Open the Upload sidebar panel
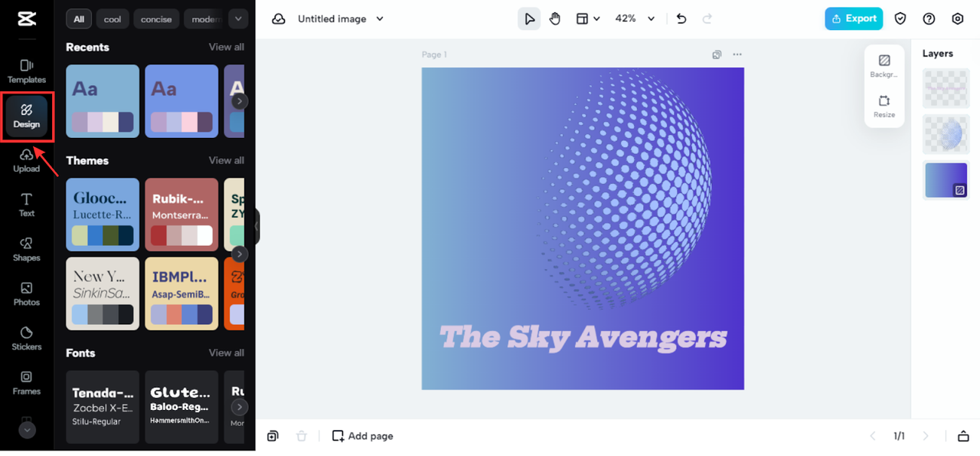The width and height of the screenshot is (980, 456). [27, 161]
